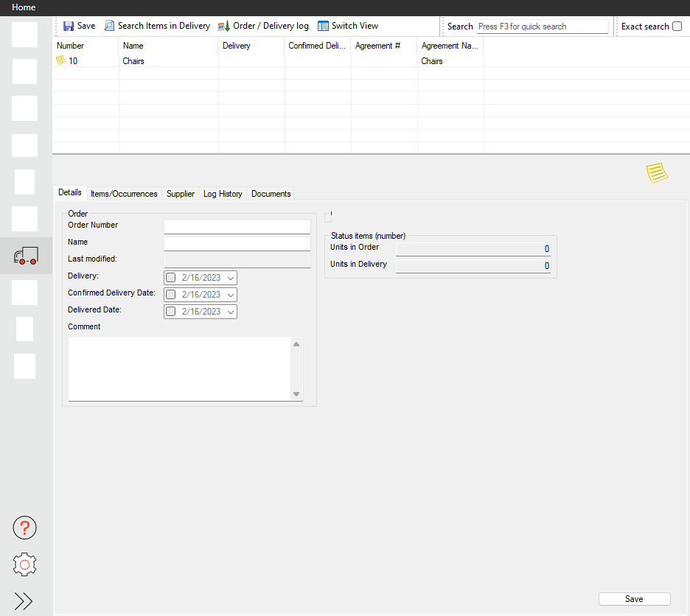This screenshot has width=690, height=616.
Task: Tick the Delivery date checkbox
Action: (x=171, y=278)
